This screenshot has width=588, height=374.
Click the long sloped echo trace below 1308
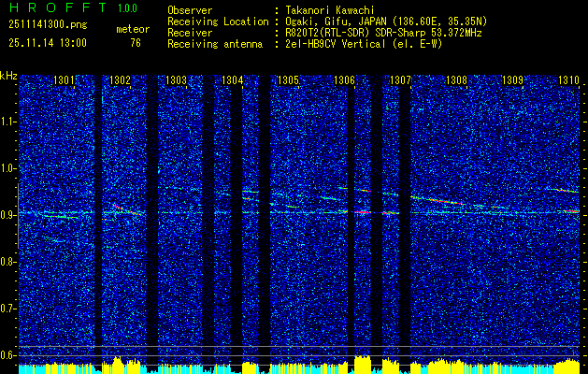tap(438, 201)
